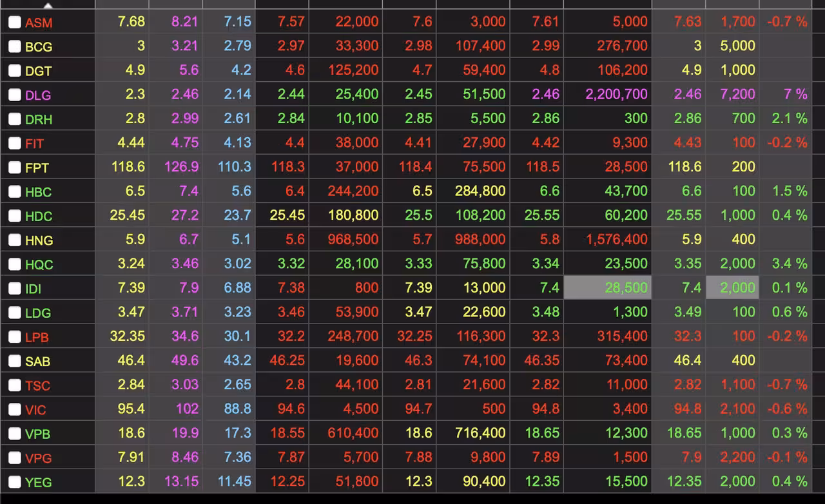Select the 95.4 reference price for VIC
The image size is (825, 504).
131,408
